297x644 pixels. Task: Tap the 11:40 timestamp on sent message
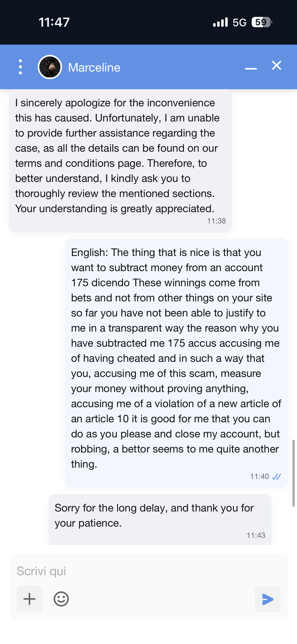259,476
